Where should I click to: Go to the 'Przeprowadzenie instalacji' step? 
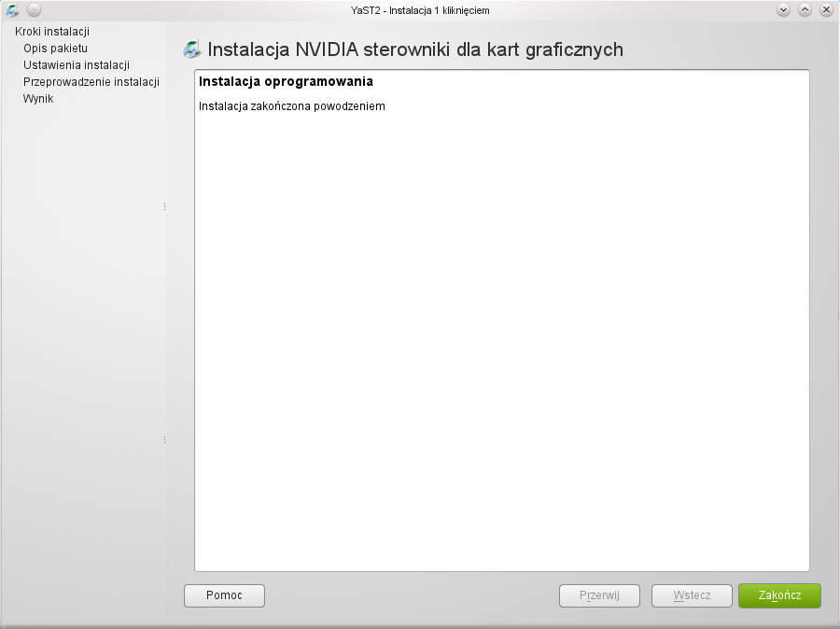[x=91, y=82]
